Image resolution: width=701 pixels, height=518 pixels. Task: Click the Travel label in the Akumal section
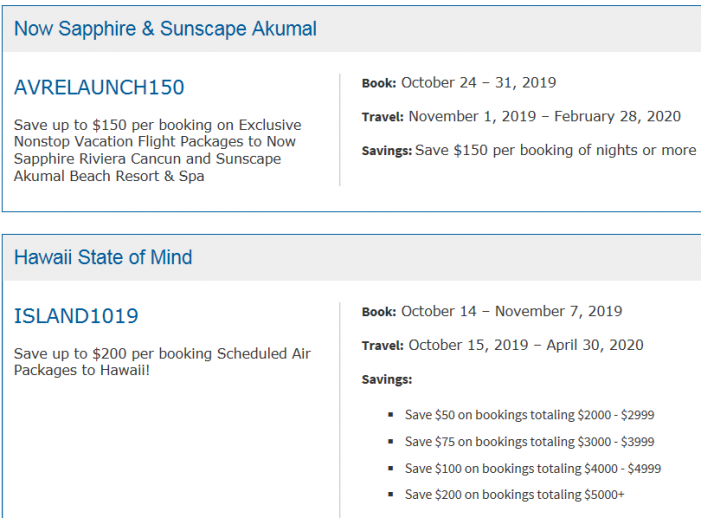click(x=382, y=117)
